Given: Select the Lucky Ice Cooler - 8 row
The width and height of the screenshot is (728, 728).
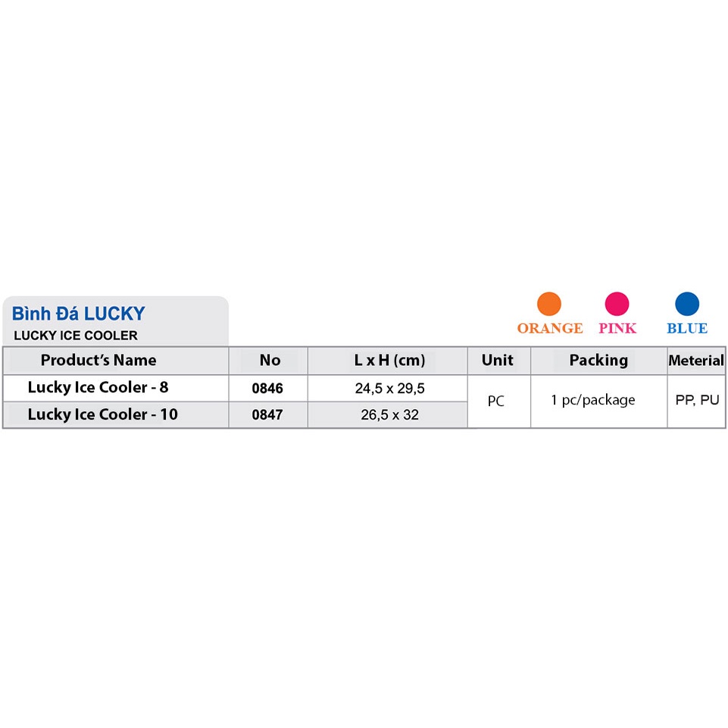Looking at the screenshot, I should (x=98, y=387).
